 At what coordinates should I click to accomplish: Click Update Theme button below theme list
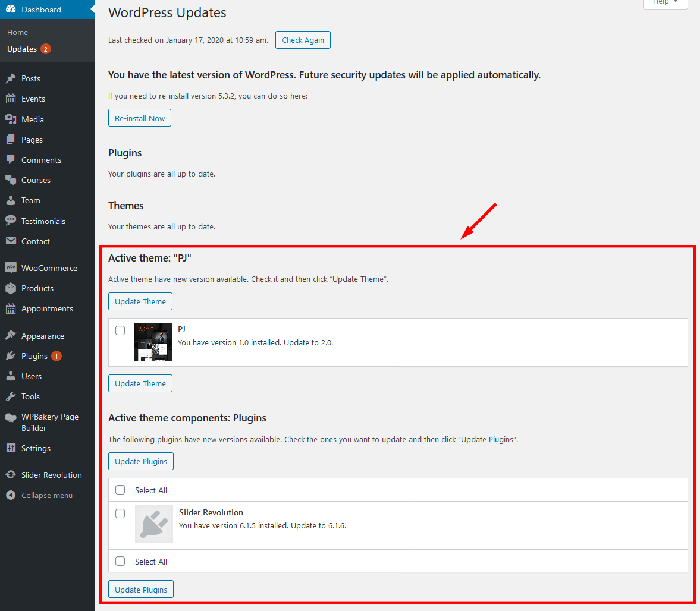pos(140,383)
